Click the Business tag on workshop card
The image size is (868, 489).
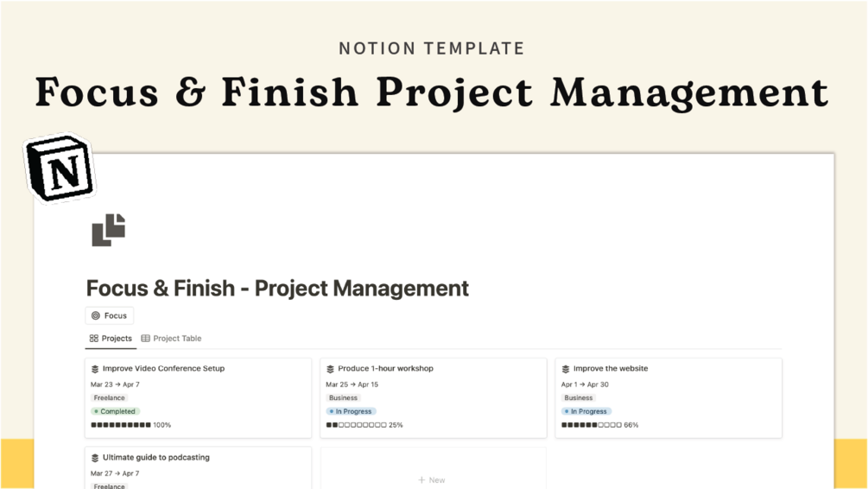click(x=343, y=398)
